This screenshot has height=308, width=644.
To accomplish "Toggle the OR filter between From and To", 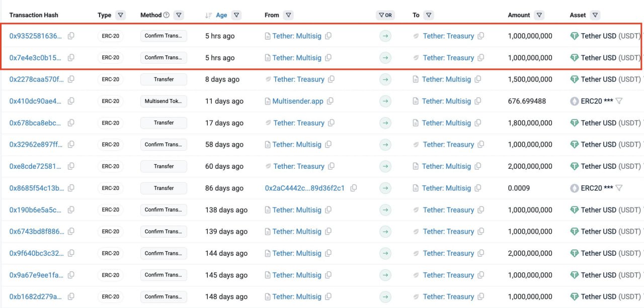I will 385,15.
